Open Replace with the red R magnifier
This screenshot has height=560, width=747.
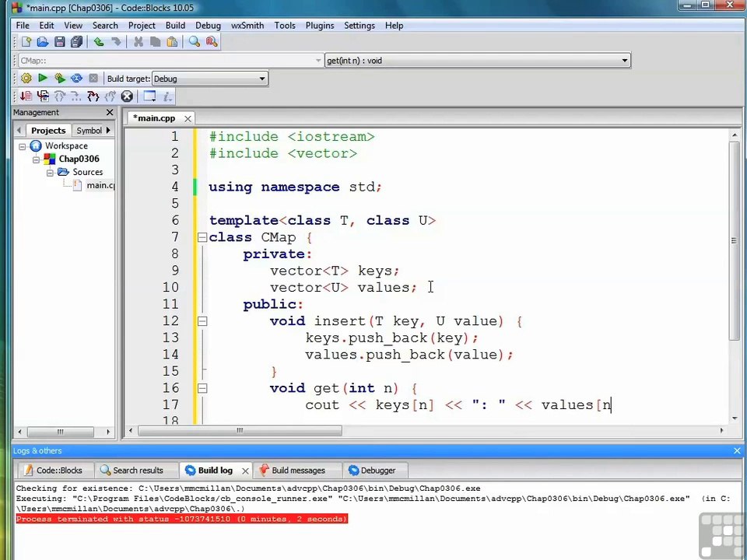[212, 42]
